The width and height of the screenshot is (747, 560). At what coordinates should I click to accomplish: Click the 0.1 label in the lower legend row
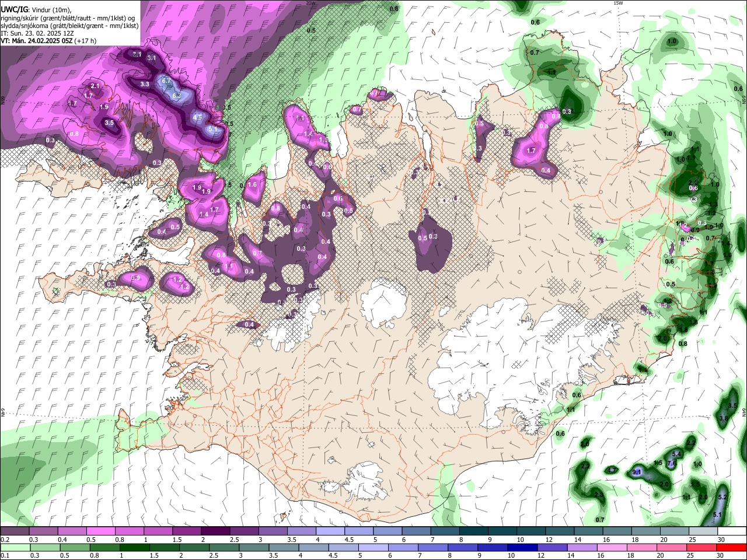tap(5, 556)
